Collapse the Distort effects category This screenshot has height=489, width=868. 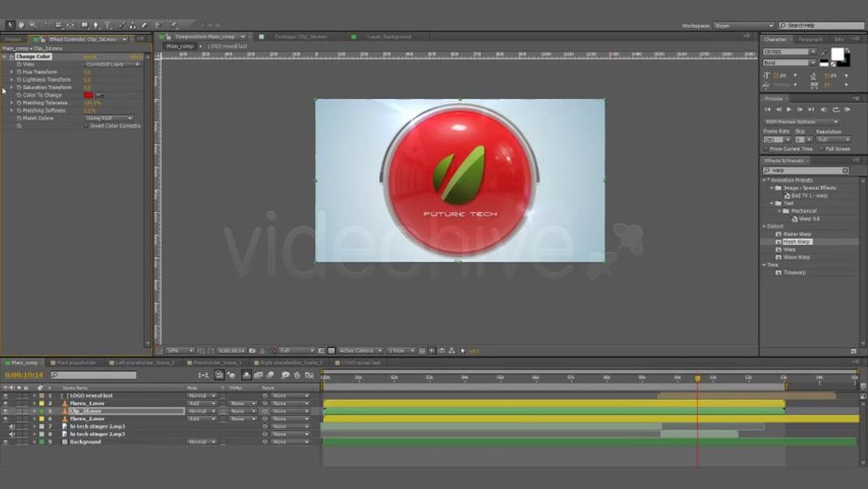click(764, 226)
